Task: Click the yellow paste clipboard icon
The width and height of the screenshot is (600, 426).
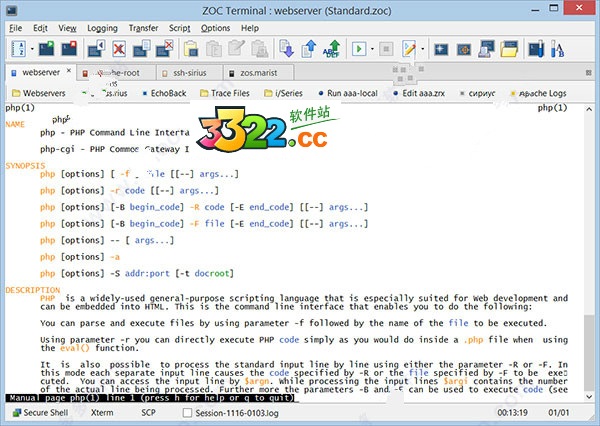Action: point(191,49)
